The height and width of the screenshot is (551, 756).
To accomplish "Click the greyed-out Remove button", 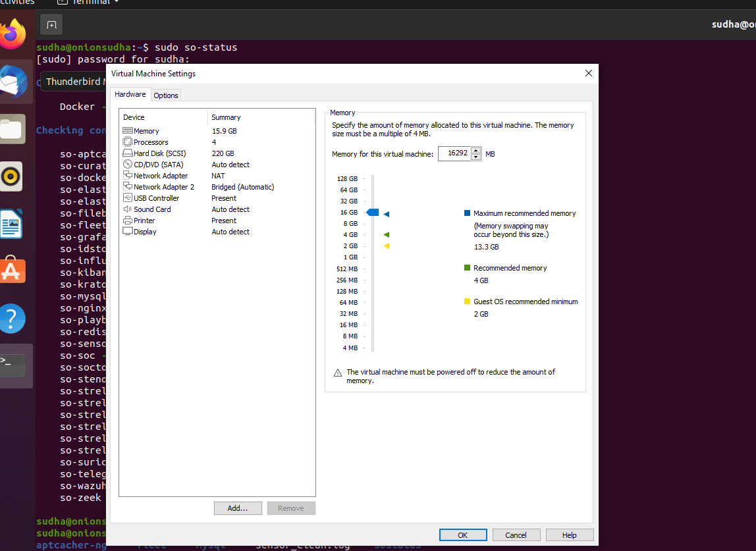I will click(x=290, y=508).
